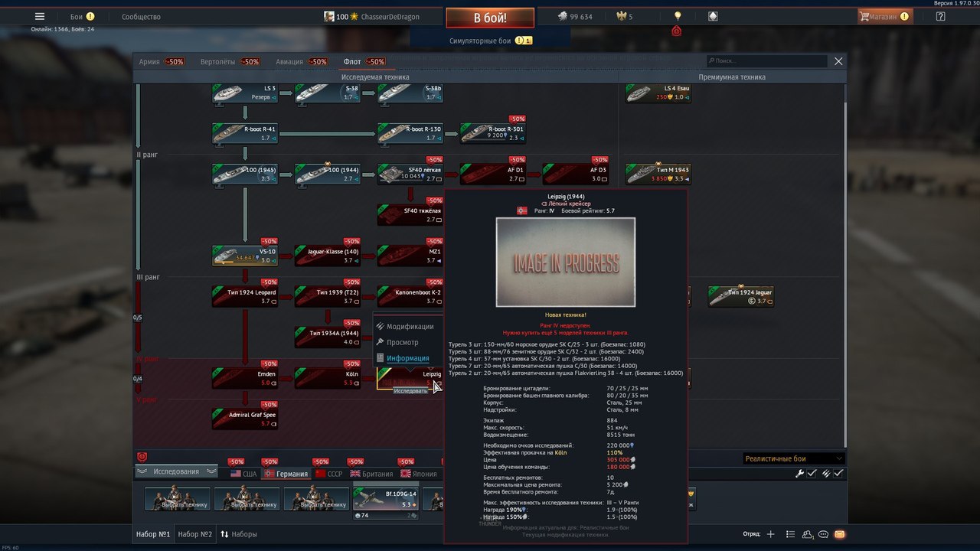The image size is (980, 551).
Task: Switch to the Армия tab
Action: [161, 61]
